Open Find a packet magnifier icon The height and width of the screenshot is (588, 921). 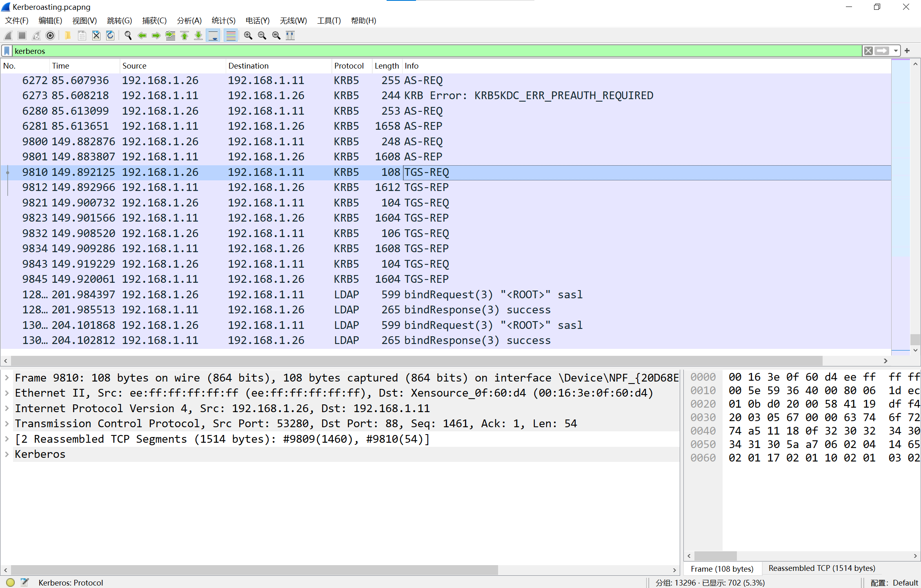pos(128,36)
